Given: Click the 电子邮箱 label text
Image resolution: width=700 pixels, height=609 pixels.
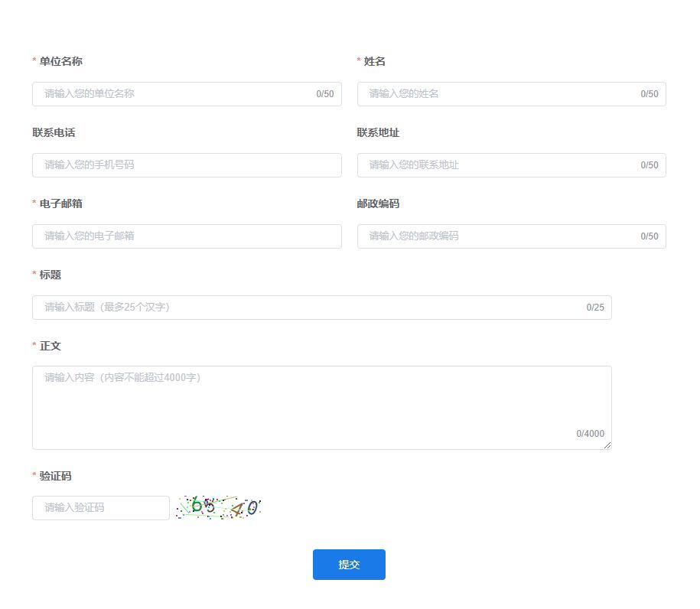Looking at the screenshot, I should (60, 204).
